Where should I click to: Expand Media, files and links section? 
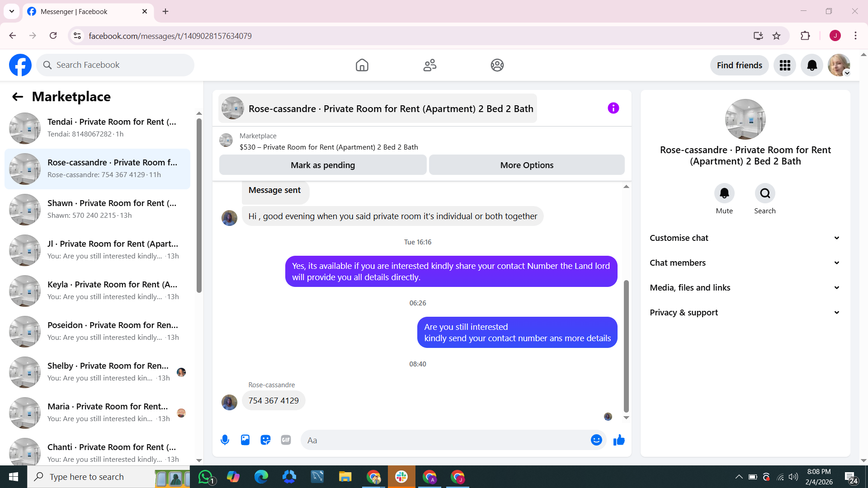coord(745,287)
